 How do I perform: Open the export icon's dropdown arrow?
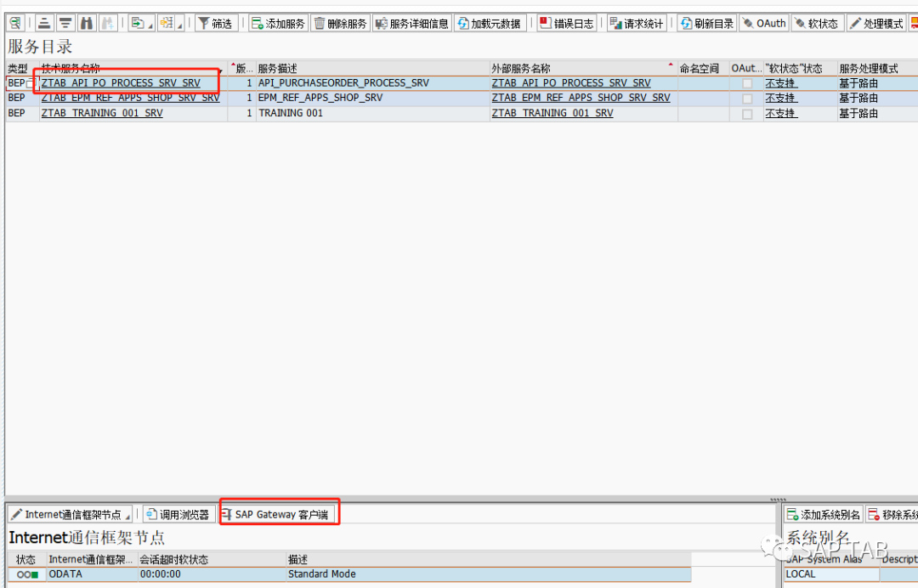click(150, 25)
